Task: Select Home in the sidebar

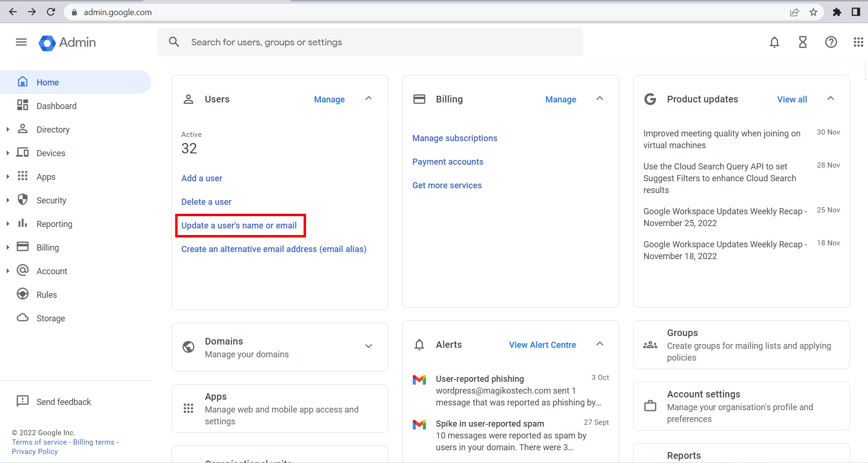Action: pyautogui.click(x=76, y=82)
